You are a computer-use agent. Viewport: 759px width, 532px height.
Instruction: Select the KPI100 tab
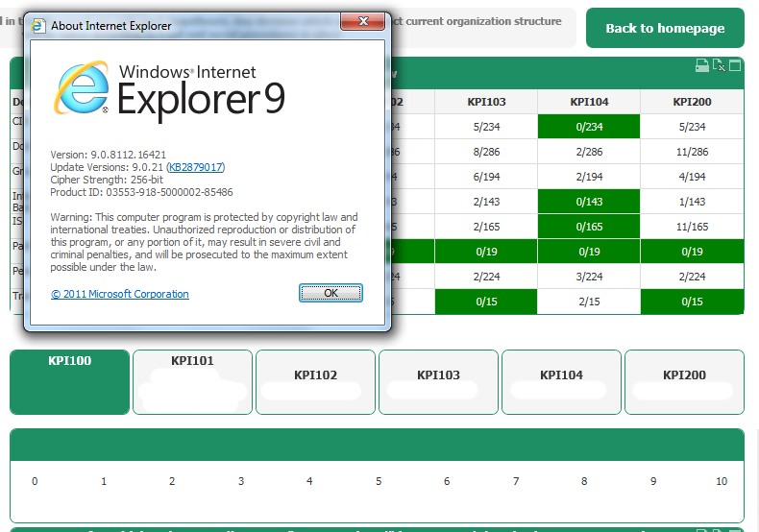coord(70,382)
